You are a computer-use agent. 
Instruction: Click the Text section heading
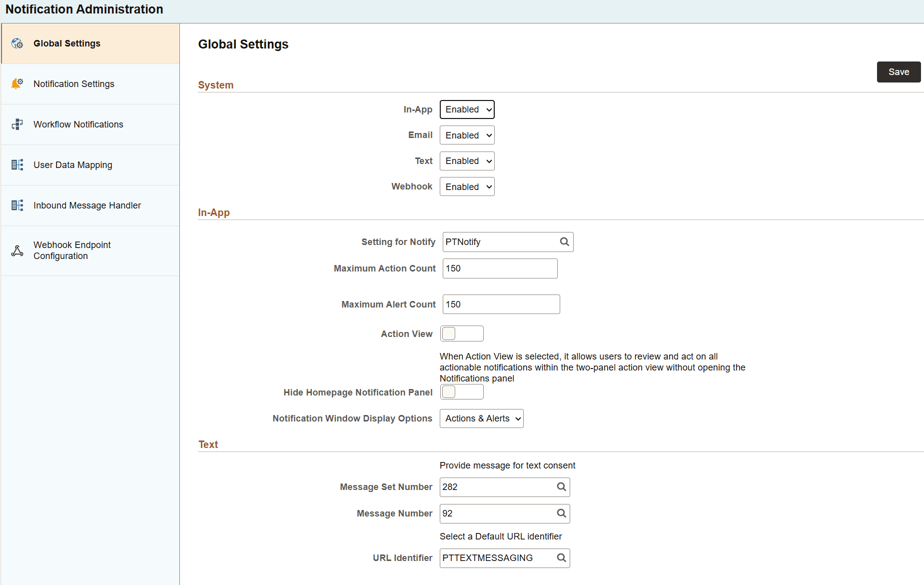click(208, 444)
